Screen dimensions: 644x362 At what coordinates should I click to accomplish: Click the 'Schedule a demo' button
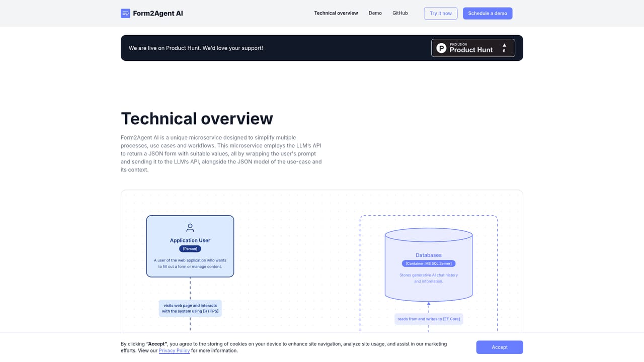(x=488, y=14)
